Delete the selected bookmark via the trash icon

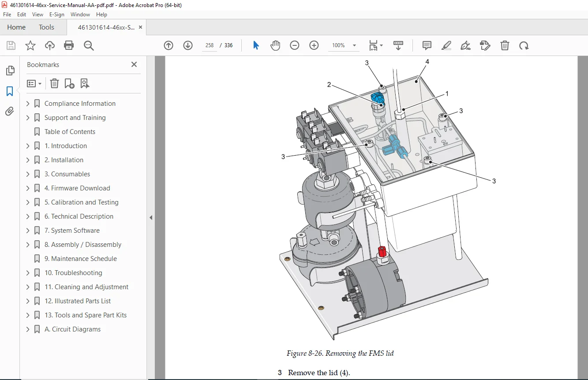[54, 83]
